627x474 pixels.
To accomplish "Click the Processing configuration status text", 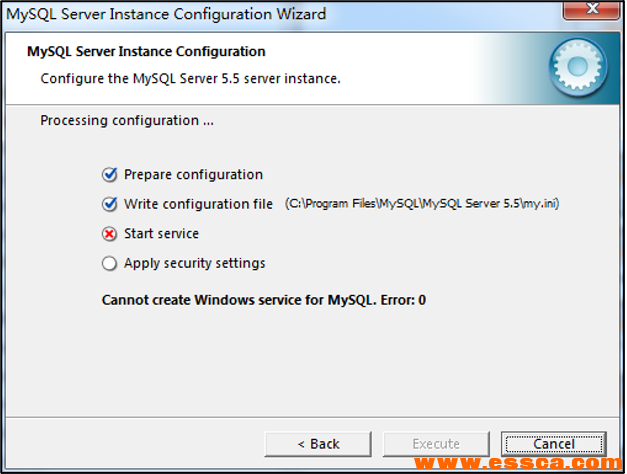I will click(x=127, y=121).
